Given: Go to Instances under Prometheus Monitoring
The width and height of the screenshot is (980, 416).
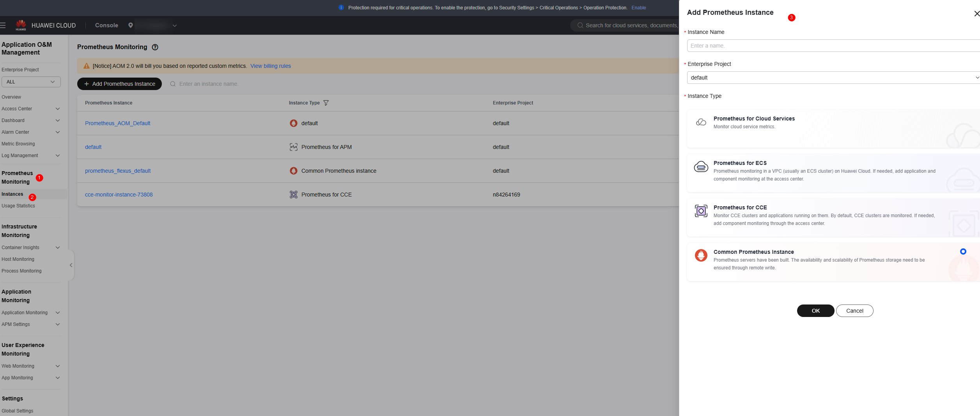Looking at the screenshot, I should pos(12,194).
